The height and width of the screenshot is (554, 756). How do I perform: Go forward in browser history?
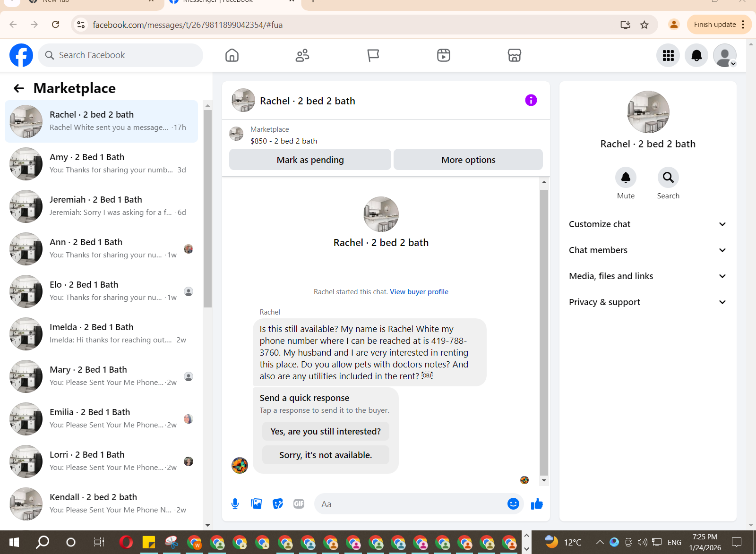[34, 25]
